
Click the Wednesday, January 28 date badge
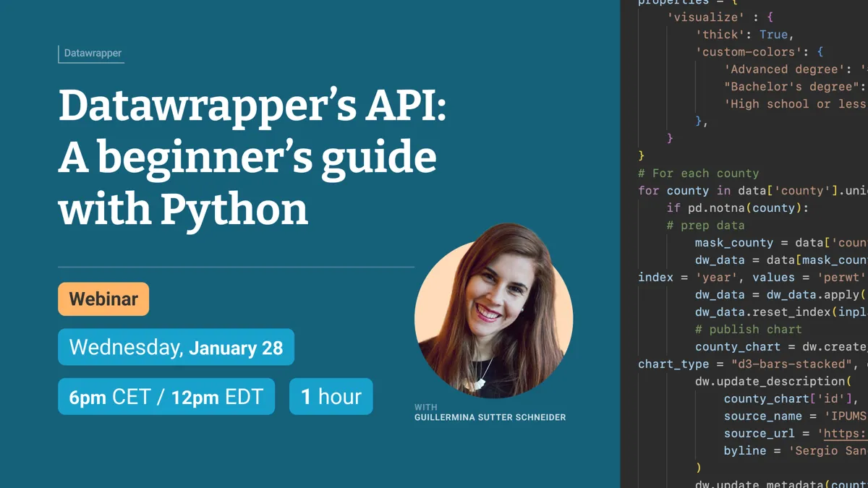click(176, 348)
